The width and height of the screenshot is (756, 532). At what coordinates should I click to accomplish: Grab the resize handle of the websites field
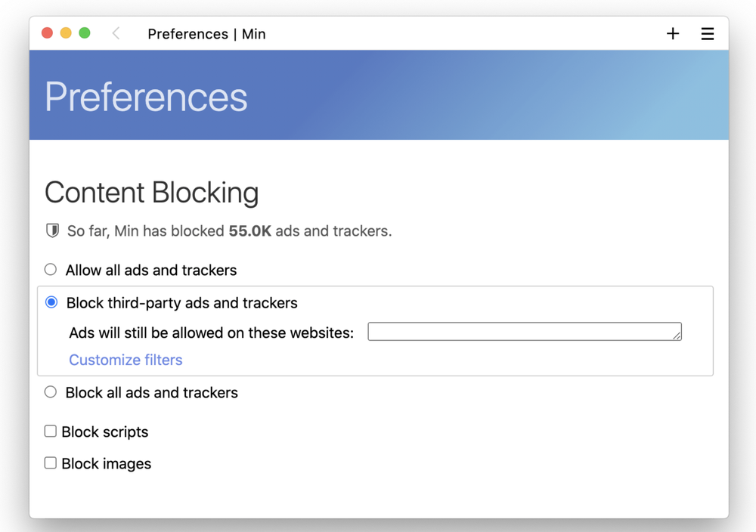[677, 336]
